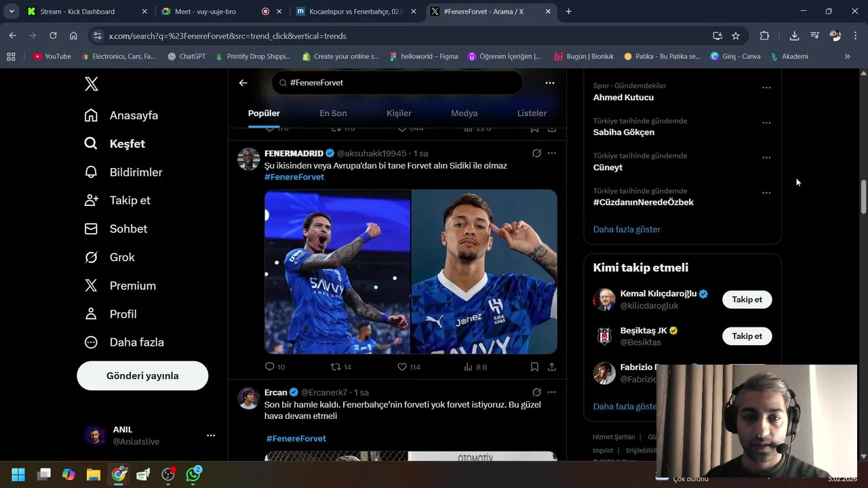This screenshot has width=868, height=488.
Task: Bookmark this page with star icon
Action: pyautogui.click(x=736, y=36)
